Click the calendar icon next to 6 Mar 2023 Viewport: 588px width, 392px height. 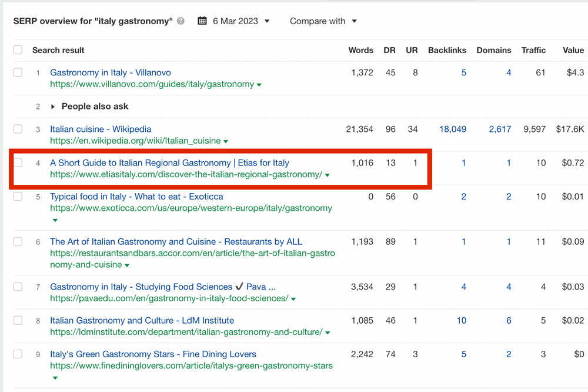coord(202,21)
